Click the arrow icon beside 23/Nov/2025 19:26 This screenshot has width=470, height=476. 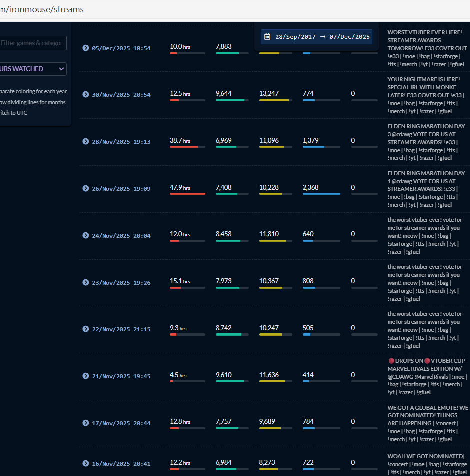(x=86, y=282)
